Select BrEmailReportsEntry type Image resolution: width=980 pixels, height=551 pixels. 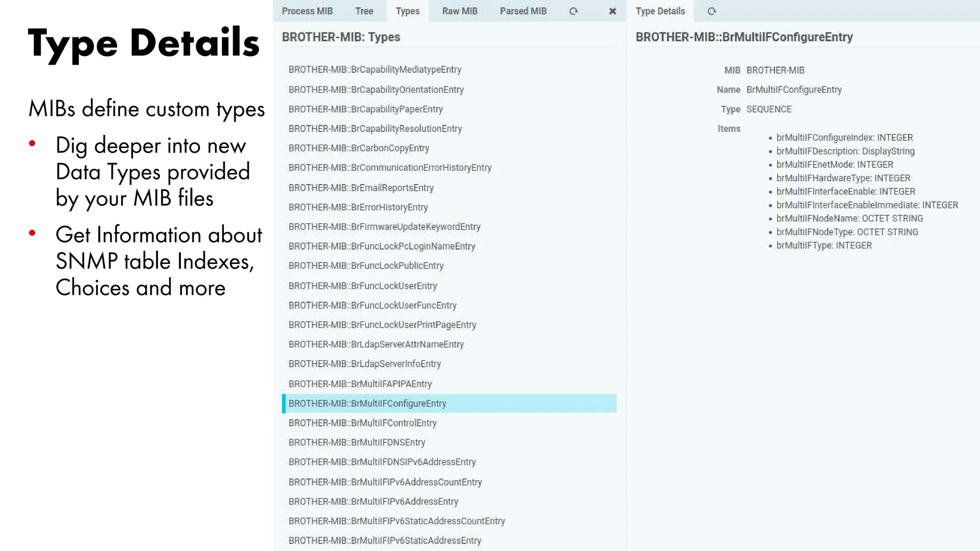click(x=449, y=187)
